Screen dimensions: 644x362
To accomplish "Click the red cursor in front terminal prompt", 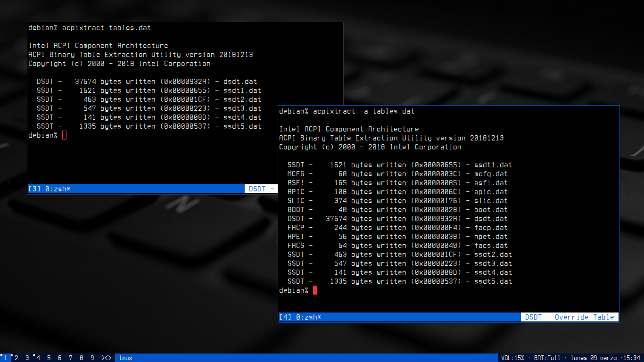I will pos(315,290).
